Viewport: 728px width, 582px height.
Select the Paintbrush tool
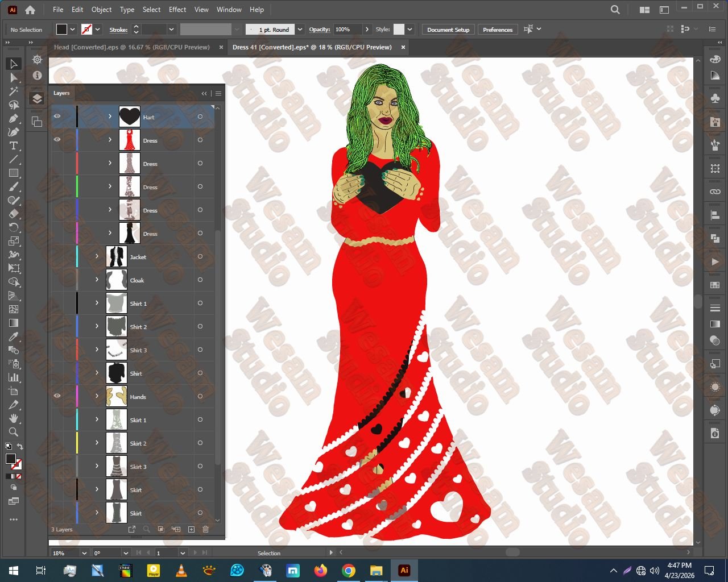[14, 186]
